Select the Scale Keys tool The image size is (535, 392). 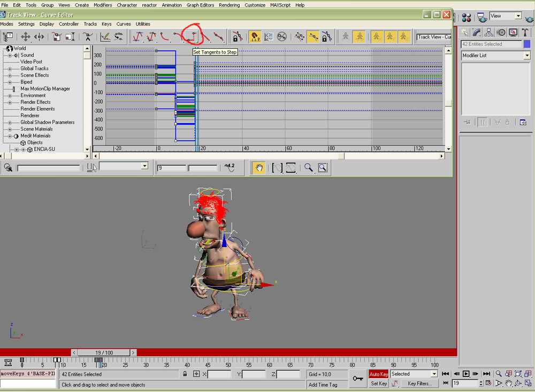[x=57, y=36]
